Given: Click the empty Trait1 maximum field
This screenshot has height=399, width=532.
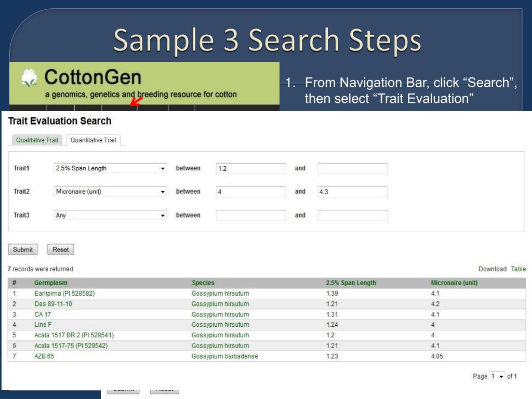Looking at the screenshot, I should [352, 169].
